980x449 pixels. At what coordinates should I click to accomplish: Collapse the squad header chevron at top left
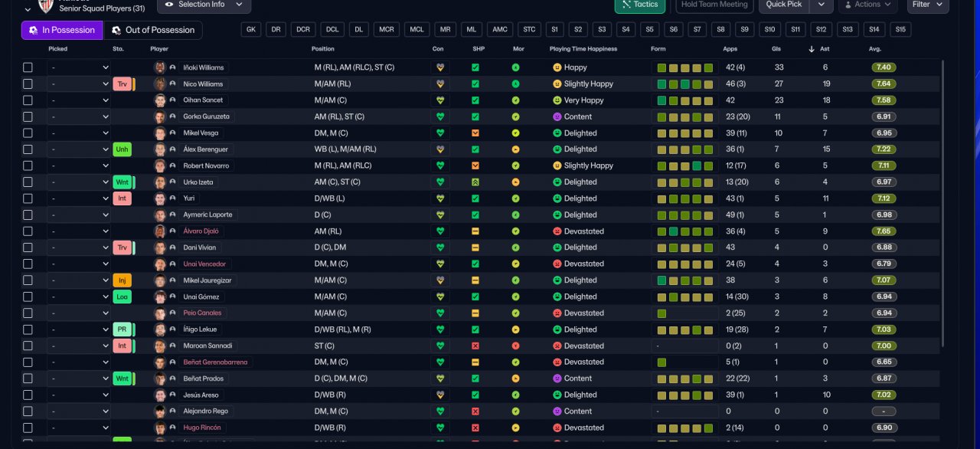pos(28,9)
